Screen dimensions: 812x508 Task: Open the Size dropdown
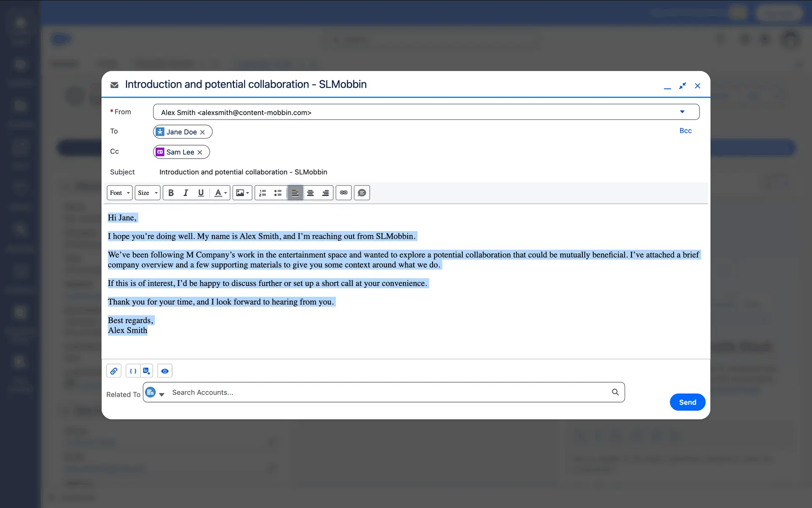click(x=147, y=193)
